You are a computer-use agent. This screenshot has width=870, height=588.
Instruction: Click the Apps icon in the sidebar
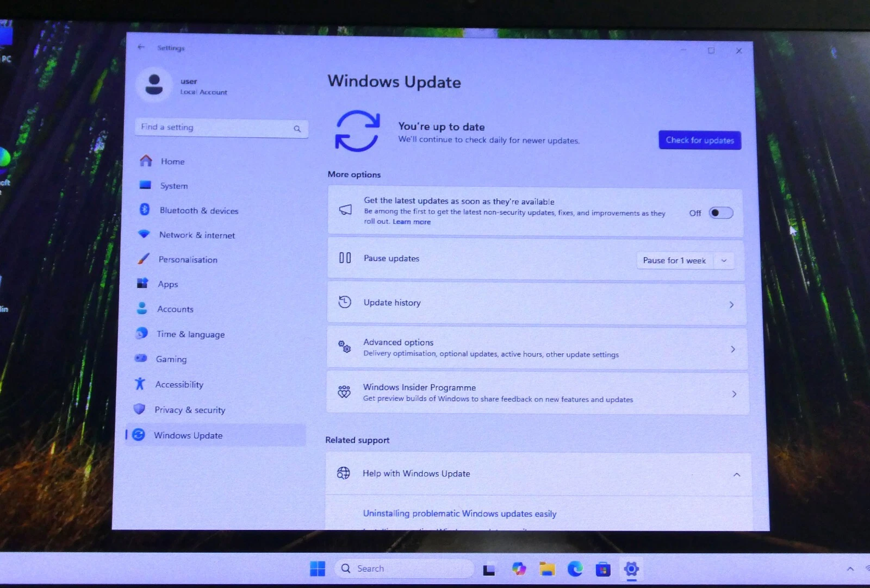[x=142, y=283]
